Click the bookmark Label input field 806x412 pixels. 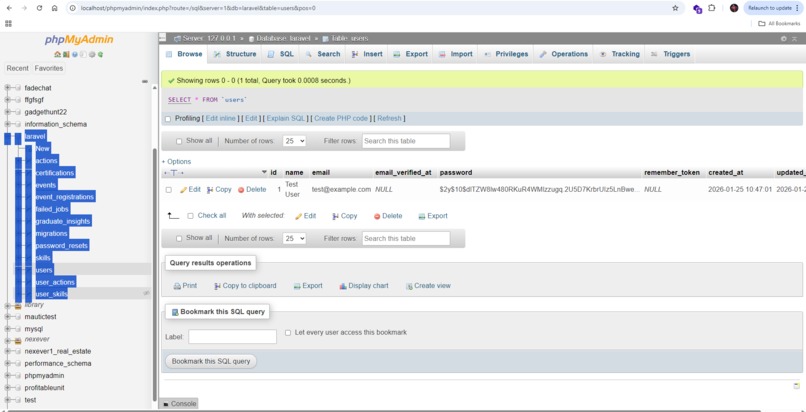pyautogui.click(x=232, y=337)
